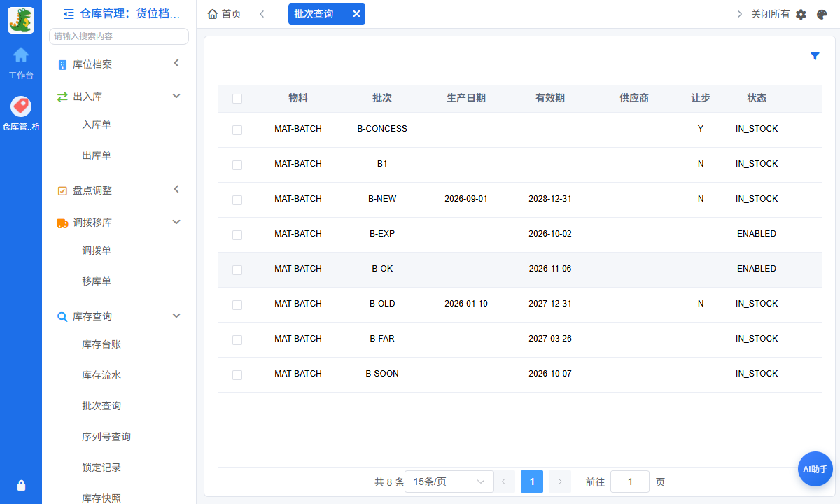Tick the checkbox for B-OLD row
The height and width of the screenshot is (504, 840).
[237, 305]
